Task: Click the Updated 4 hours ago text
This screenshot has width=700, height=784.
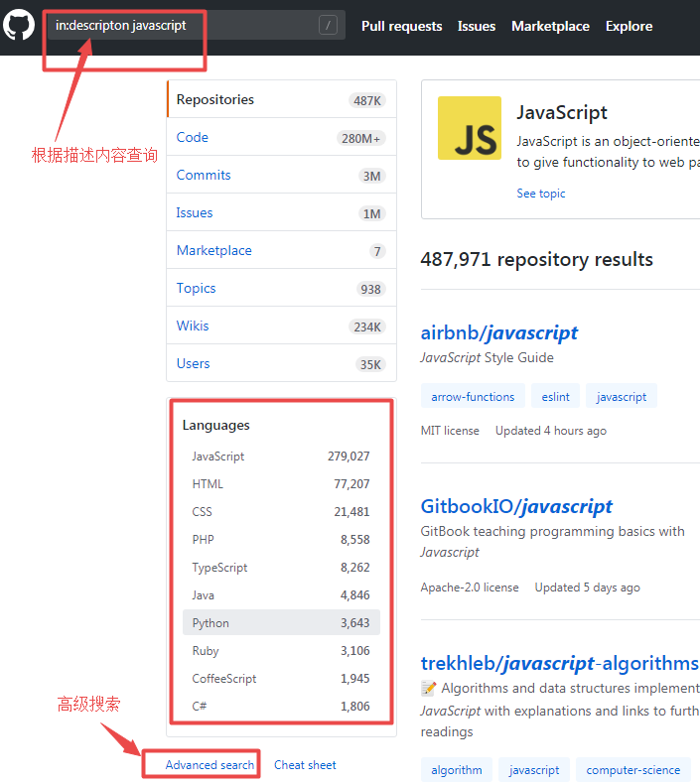Action: (551, 431)
